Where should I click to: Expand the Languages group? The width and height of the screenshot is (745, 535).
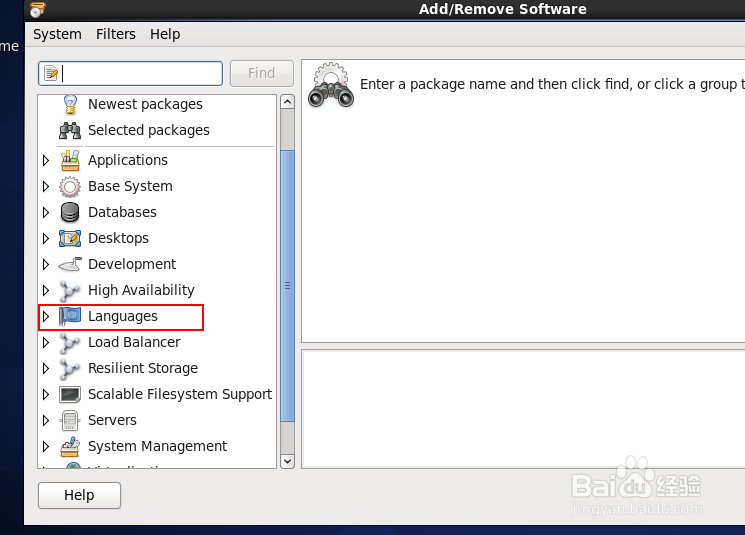46,316
